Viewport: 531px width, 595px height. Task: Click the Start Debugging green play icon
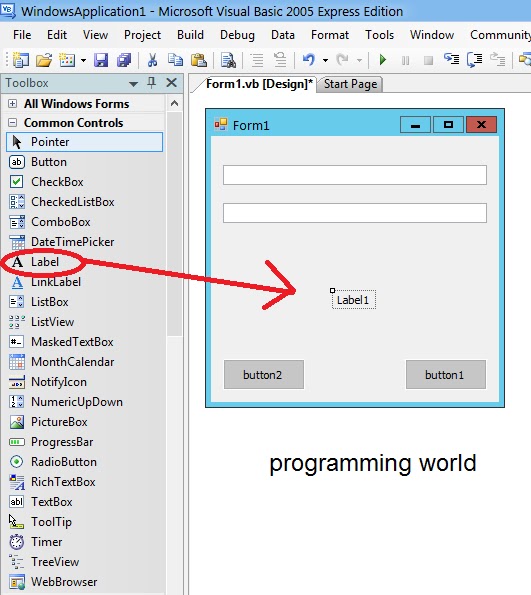pos(383,60)
